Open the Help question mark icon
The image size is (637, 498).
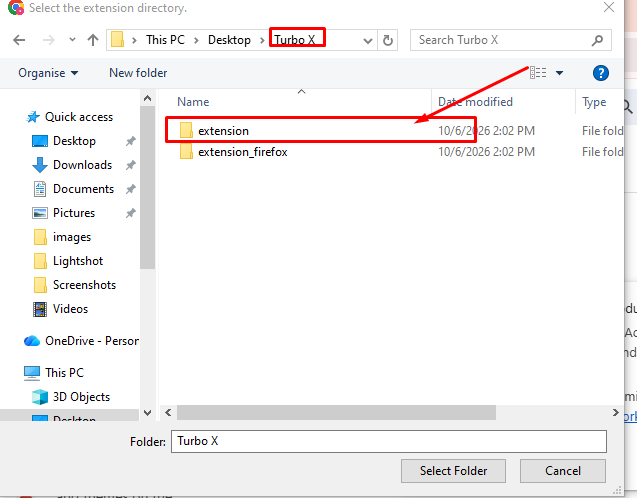tap(600, 73)
